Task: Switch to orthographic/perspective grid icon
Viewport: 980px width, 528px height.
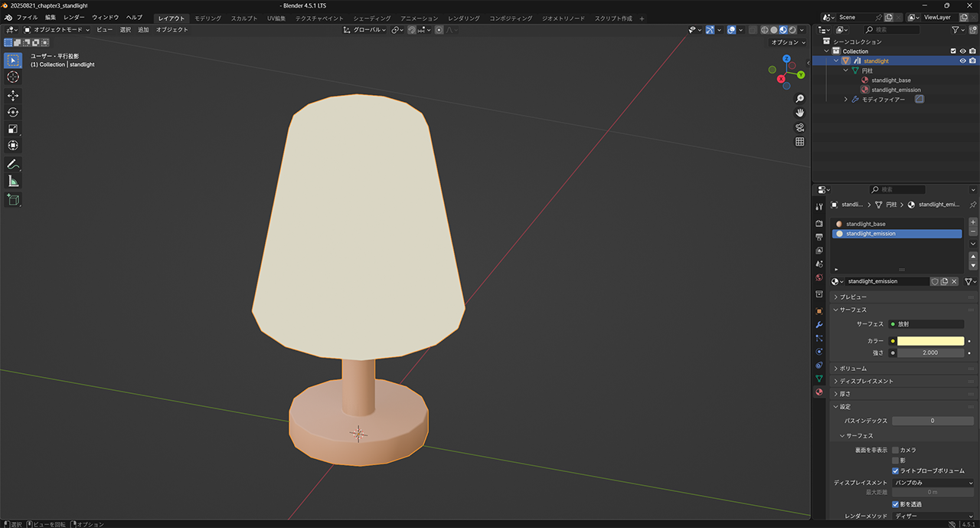Action: (800, 142)
